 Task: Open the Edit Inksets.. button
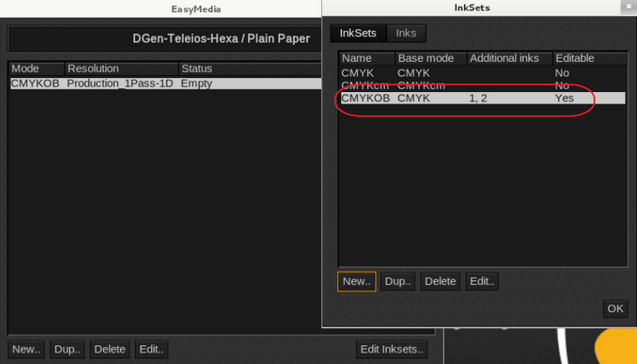[x=393, y=349]
